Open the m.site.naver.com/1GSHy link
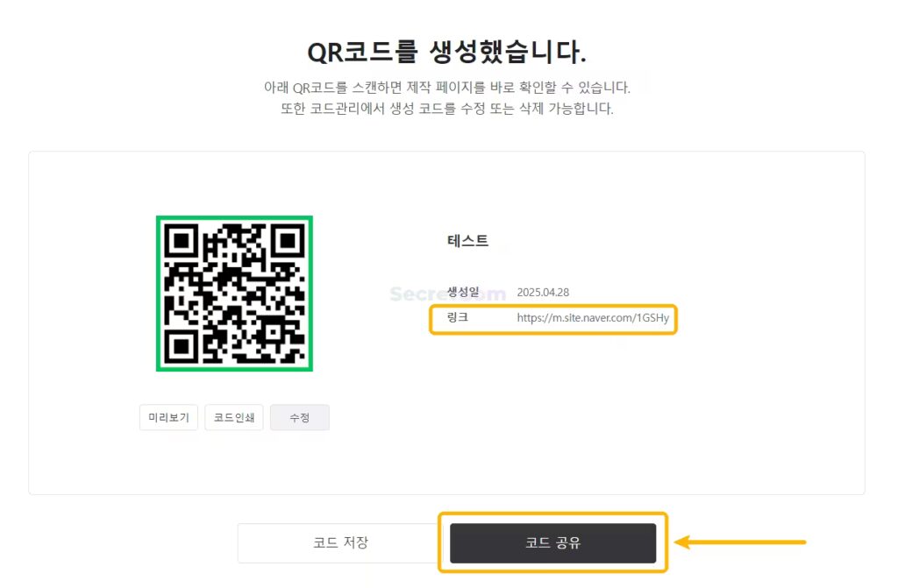Image resolution: width=898 pixels, height=588 pixels. pos(593,318)
